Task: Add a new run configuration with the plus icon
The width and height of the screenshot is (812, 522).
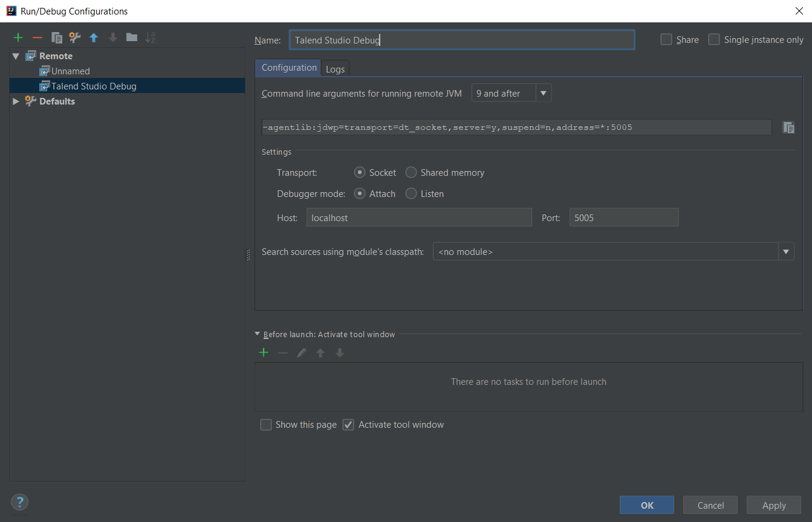Action: pos(18,37)
